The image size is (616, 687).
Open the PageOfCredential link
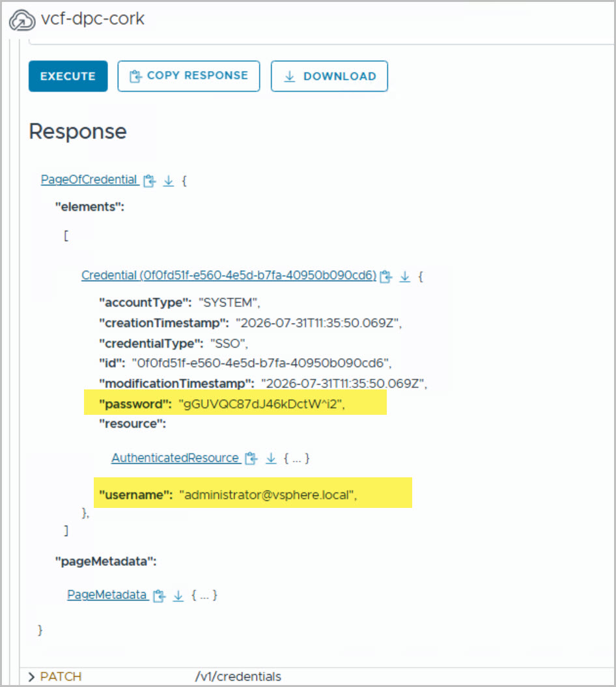point(89,180)
